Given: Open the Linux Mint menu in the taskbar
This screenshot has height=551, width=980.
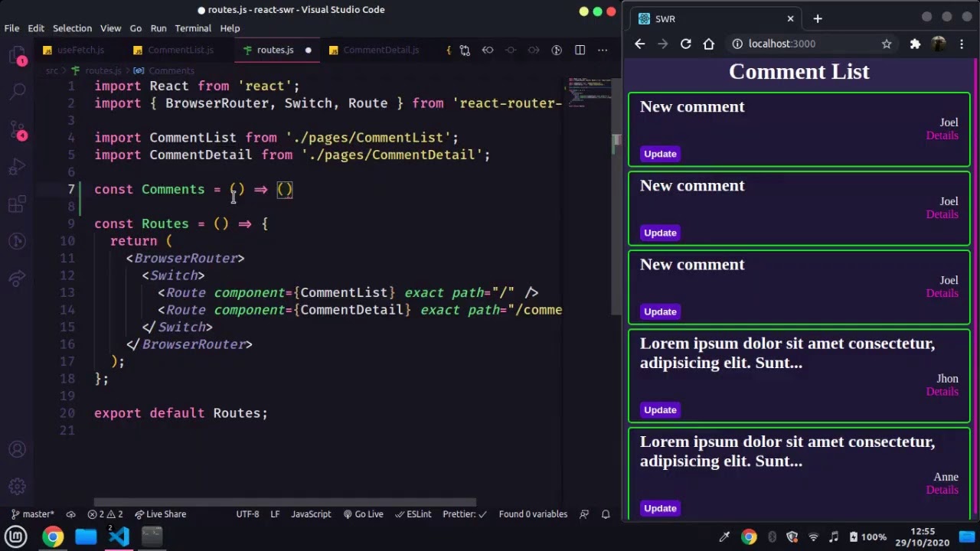Looking at the screenshot, I should point(17,536).
